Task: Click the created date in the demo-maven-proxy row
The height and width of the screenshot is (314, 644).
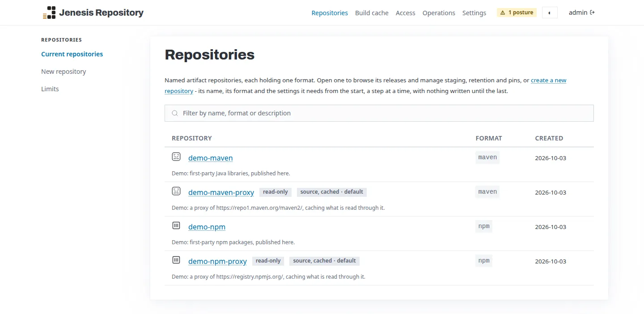Action: click(x=551, y=192)
